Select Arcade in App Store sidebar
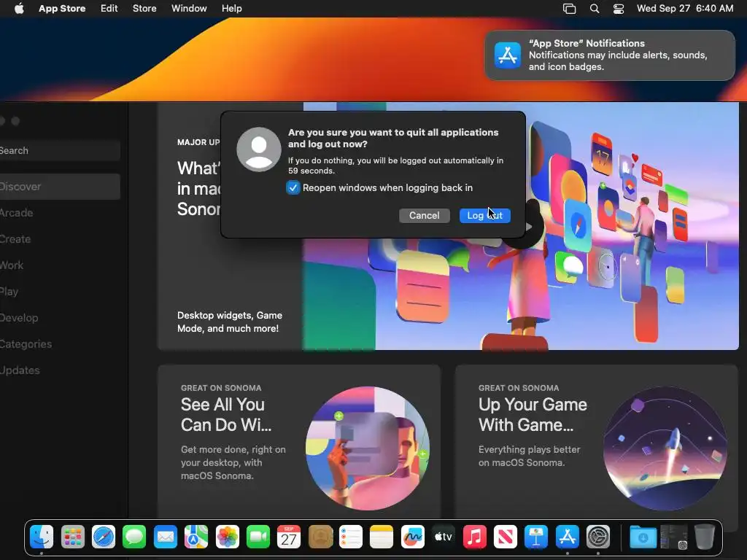Viewport: 747px width, 560px height. click(x=58, y=213)
